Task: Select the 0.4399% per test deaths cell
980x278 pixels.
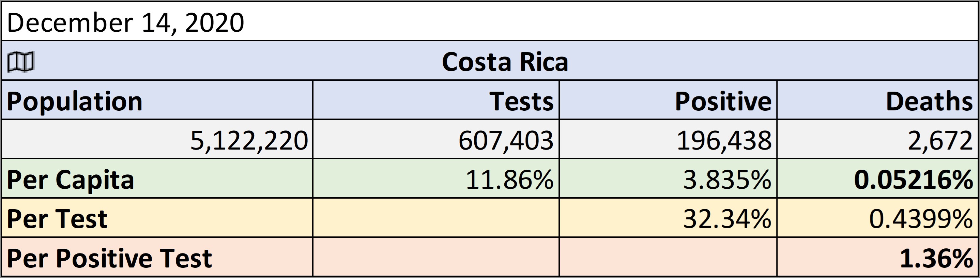Action: [878, 218]
